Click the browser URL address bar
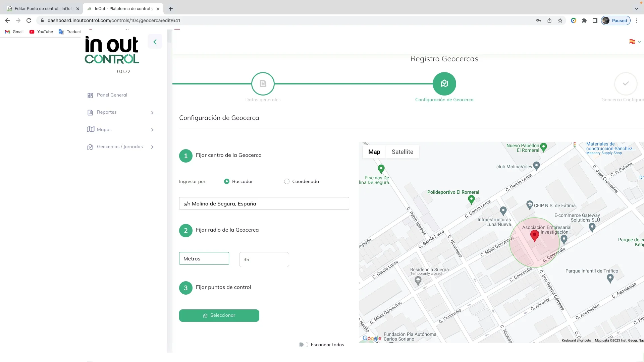This screenshot has height=362, width=644. point(285,20)
